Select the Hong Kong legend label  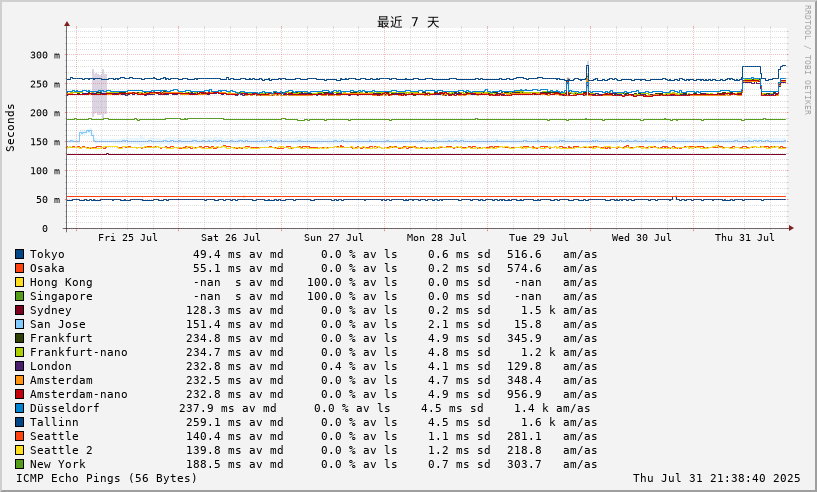click(x=61, y=282)
